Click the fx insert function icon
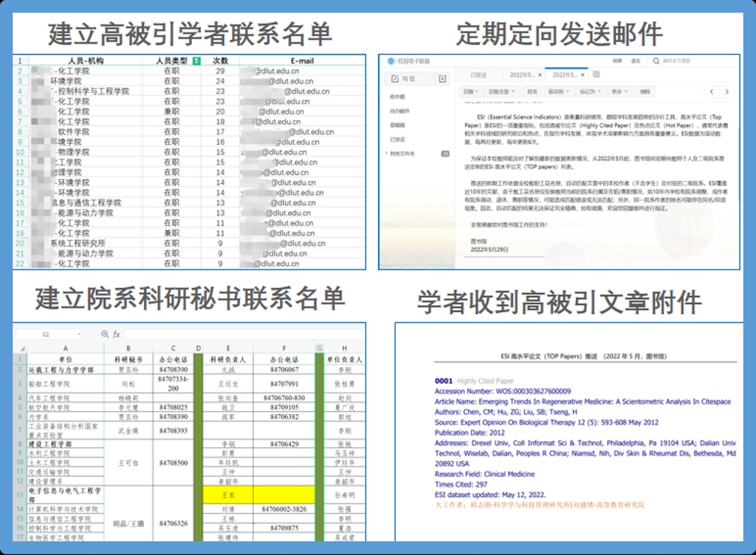Screen dimensions: 756x555 tap(117, 334)
